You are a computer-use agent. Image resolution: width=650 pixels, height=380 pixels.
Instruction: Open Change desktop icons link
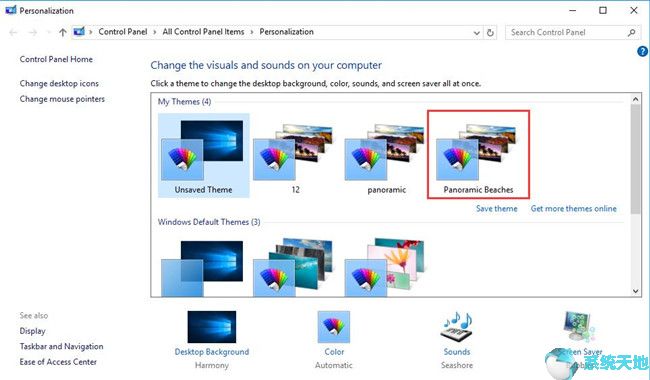(x=59, y=83)
